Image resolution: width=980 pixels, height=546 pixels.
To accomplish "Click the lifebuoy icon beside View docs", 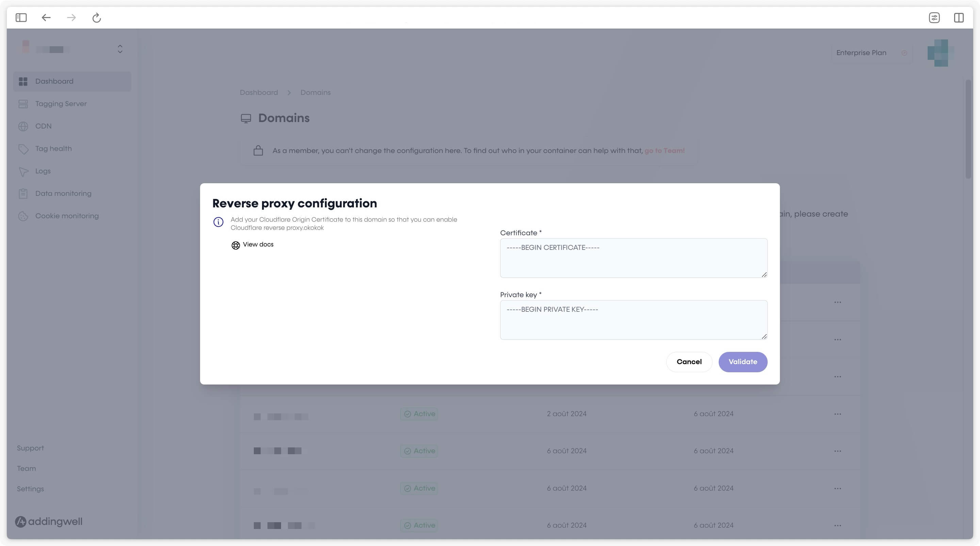I will click(235, 245).
